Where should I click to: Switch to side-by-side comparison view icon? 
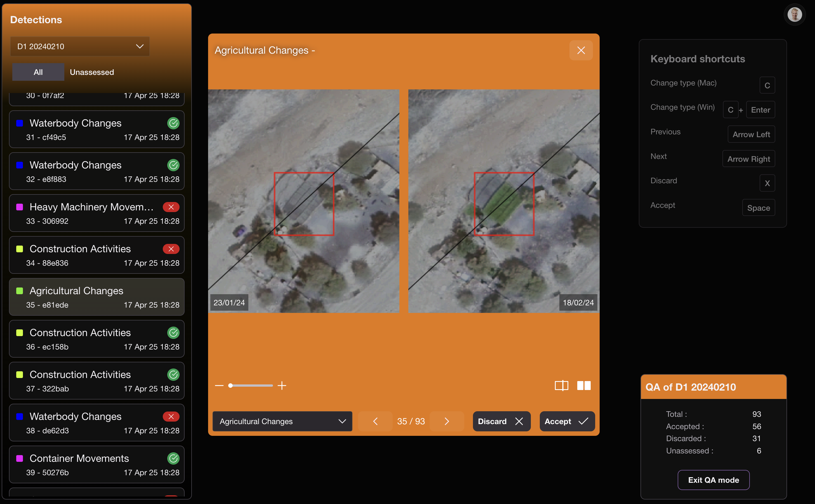tap(584, 386)
